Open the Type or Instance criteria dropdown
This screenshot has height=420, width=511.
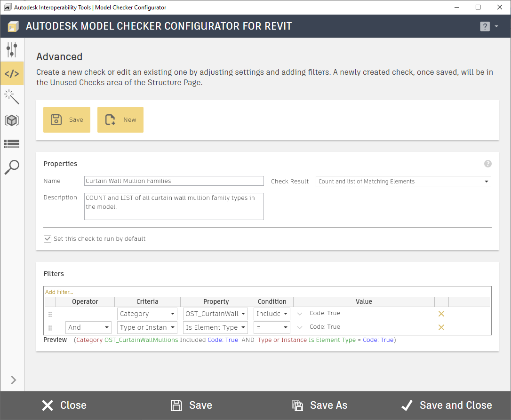[x=147, y=327]
